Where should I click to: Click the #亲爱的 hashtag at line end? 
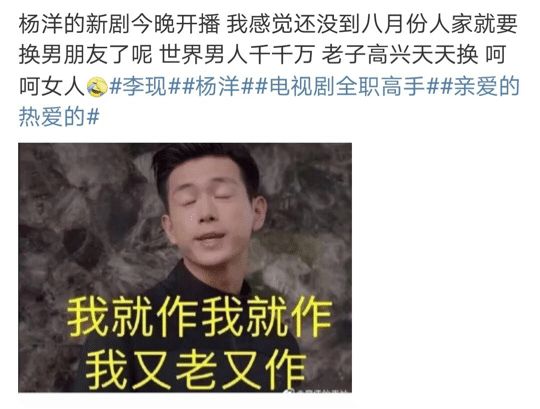[481, 86]
